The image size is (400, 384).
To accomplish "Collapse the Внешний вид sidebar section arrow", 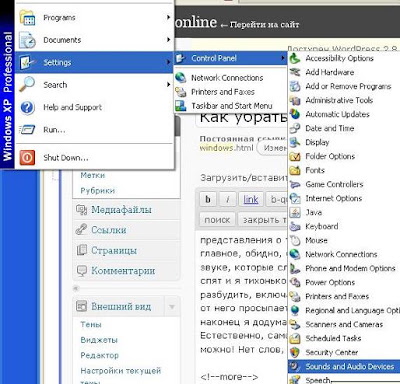I will (172, 307).
